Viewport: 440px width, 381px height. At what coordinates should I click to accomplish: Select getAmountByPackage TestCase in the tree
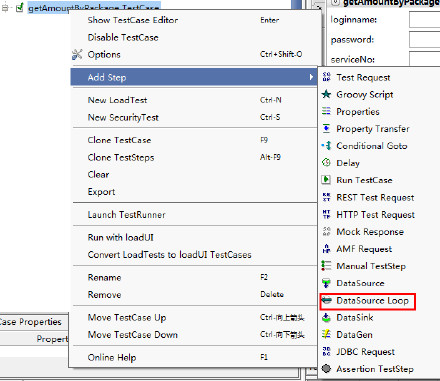[94, 7]
